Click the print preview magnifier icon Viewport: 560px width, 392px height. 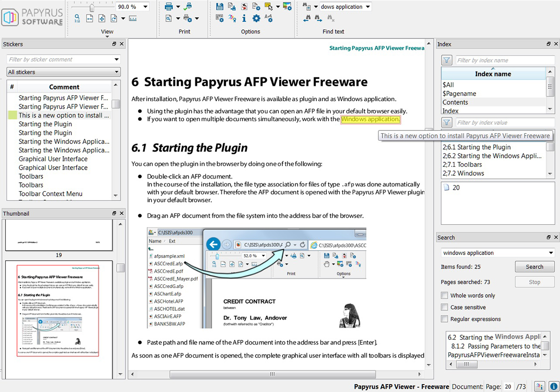click(x=169, y=19)
